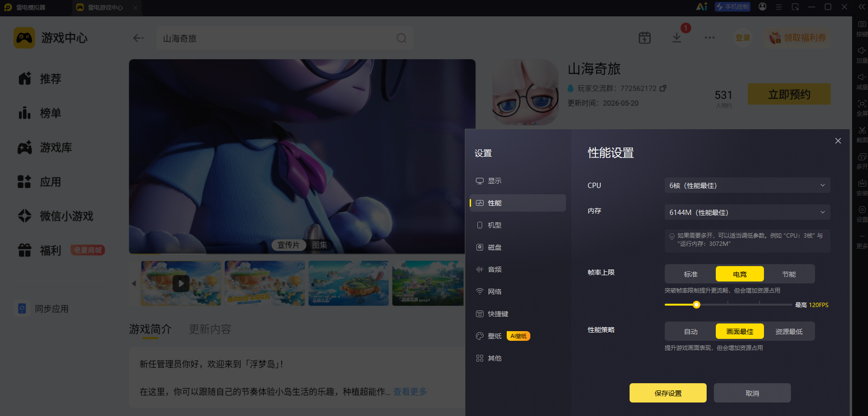Switch to the 雷电模拟器 window tab
This screenshot has width=868, height=416.
pyautogui.click(x=31, y=7)
